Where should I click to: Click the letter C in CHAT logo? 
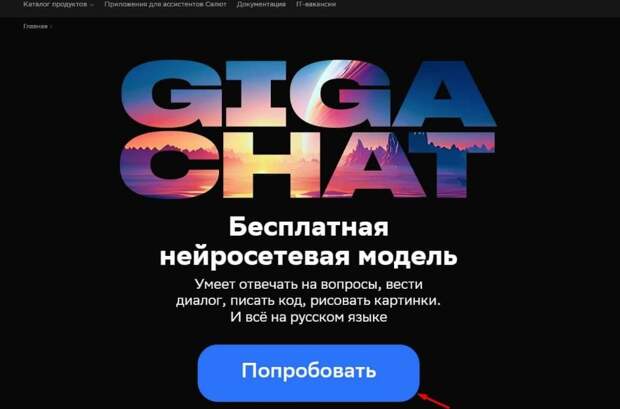(x=168, y=165)
